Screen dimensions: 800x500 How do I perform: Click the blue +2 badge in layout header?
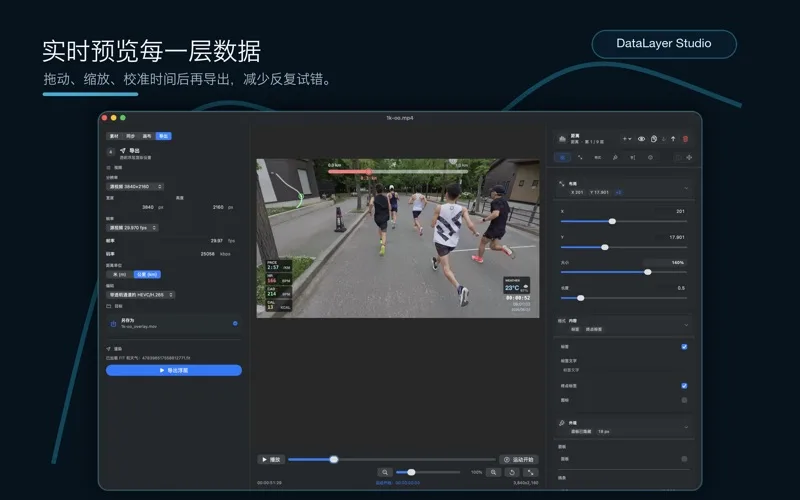tap(618, 192)
